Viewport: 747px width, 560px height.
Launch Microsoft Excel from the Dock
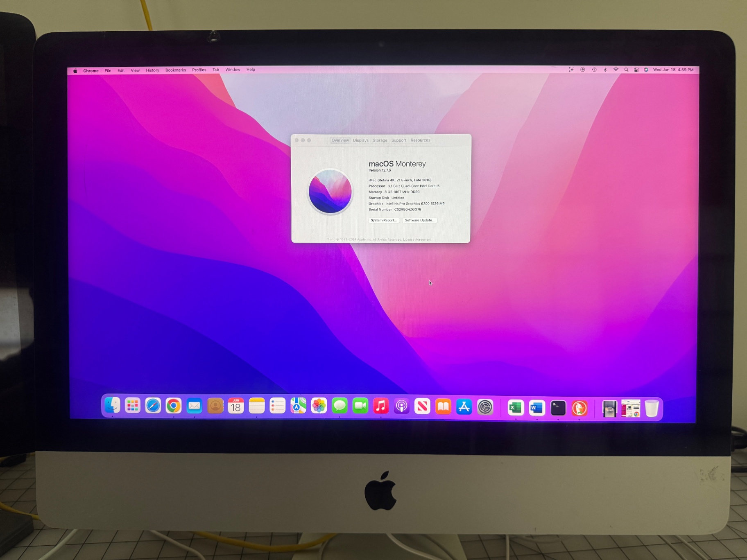pos(515,408)
